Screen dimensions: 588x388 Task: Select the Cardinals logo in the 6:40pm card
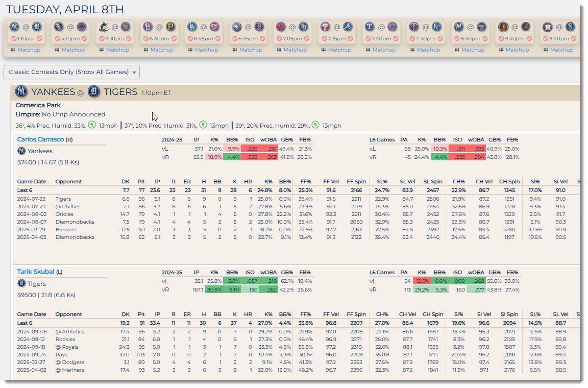pos(148,27)
